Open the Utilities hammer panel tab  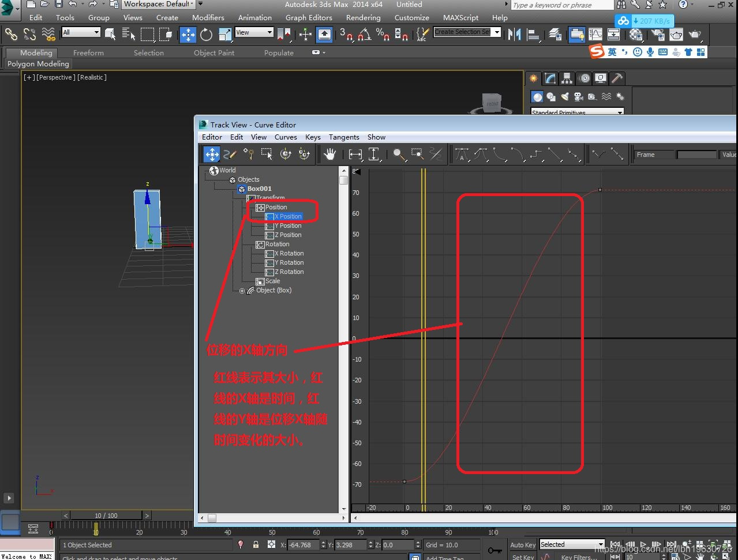coord(617,78)
